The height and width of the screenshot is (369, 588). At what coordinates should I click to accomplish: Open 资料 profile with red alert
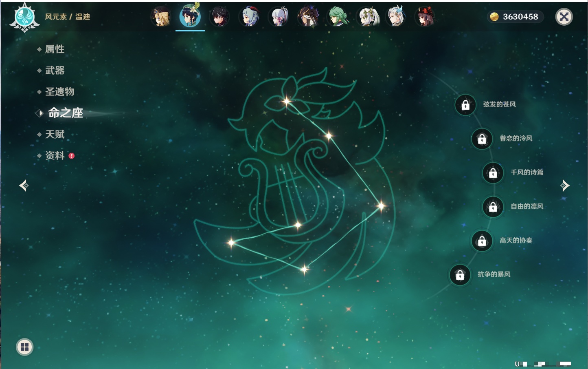pyautogui.click(x=55, y=156)
